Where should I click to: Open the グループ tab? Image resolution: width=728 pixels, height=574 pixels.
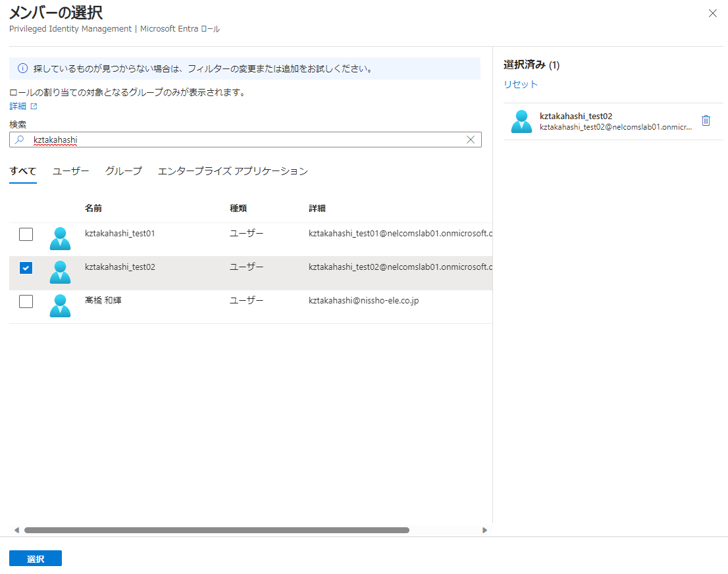click(123, 171)
